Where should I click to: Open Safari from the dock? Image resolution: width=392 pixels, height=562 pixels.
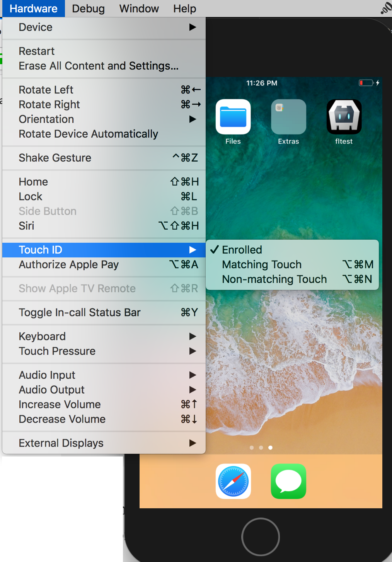(x=233, y=481)
